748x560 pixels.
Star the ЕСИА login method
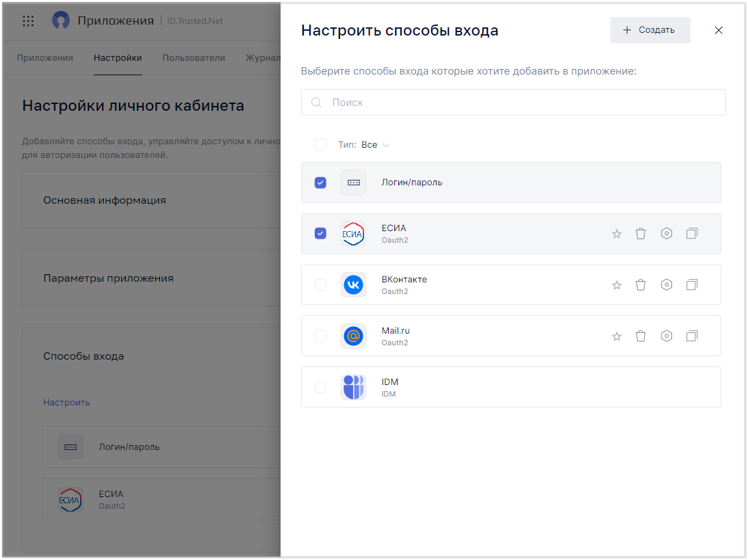pos(617,234)
